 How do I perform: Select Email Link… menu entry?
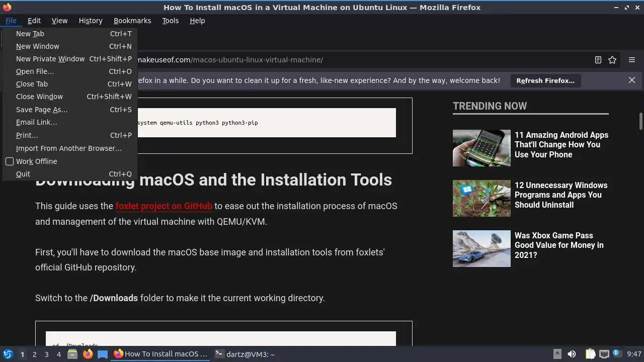[x=70, y=122]
